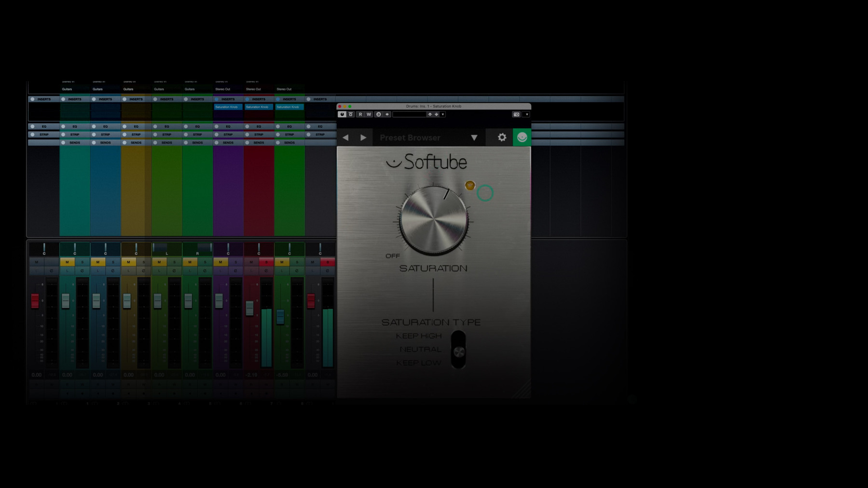The width and height of the screenshot is (868, 488).
Task: Click the green Softube smiley face icon
Action: (x=523, y=137)
